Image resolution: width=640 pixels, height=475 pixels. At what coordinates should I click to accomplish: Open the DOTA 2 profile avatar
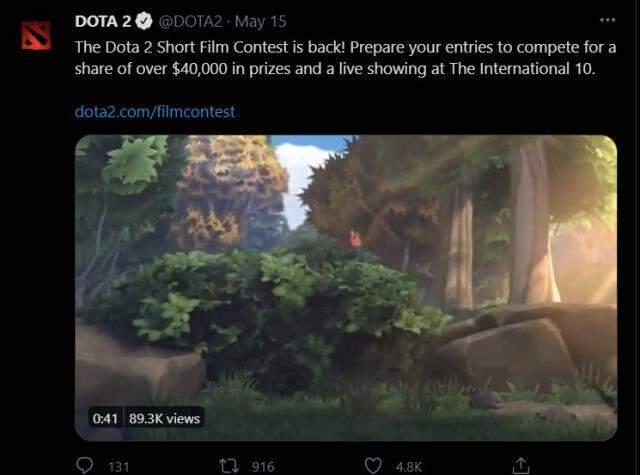click(x=36, y=36)
